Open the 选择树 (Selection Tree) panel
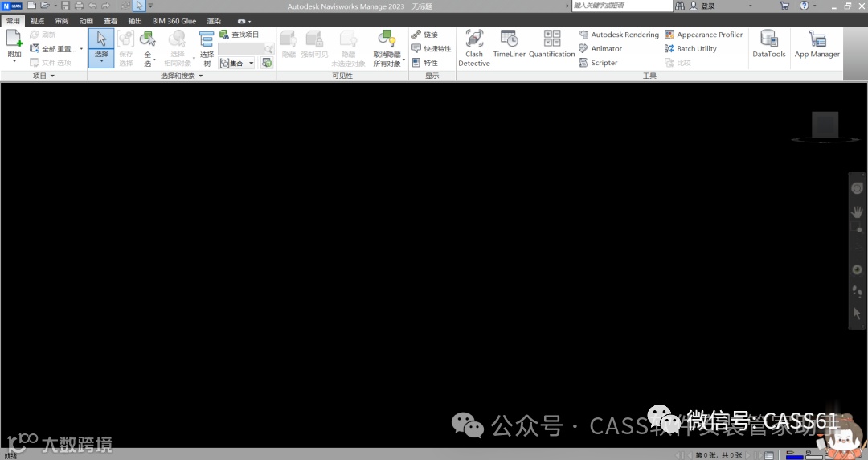 pos(207,49)
